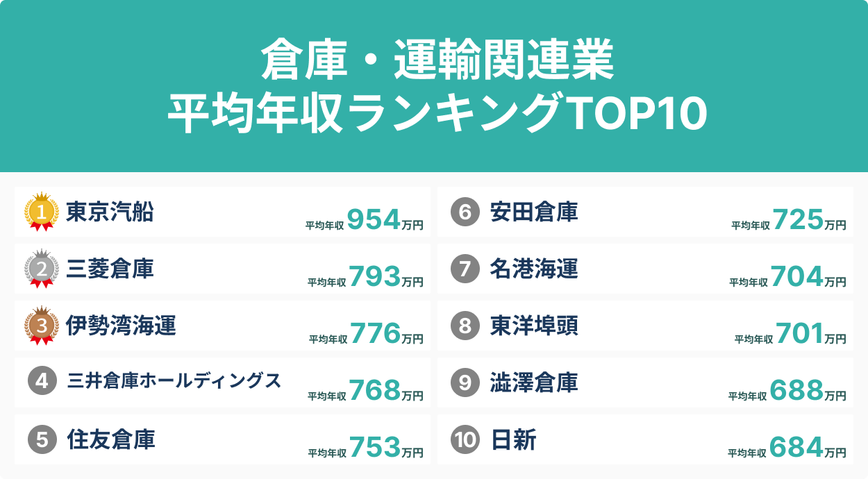Click the 伊勢湾海運 company name
Viewport: 868px width, 479px height.
tap(121, 326)
